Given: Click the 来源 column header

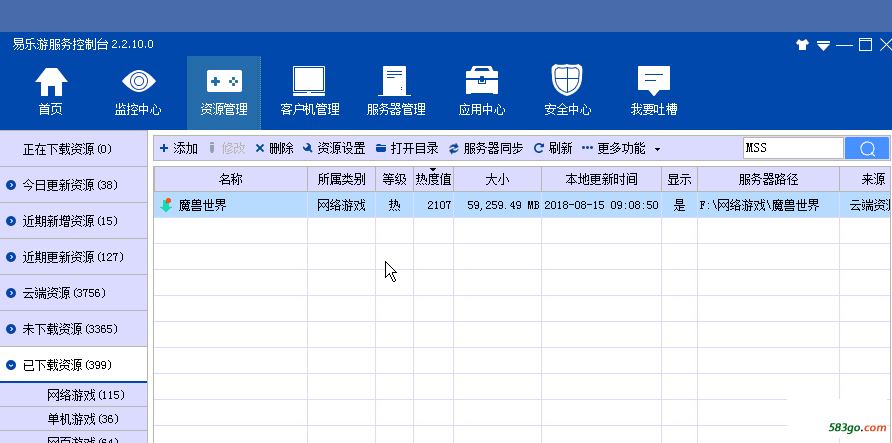Looking at the screenshot, I should coord(865,180).
